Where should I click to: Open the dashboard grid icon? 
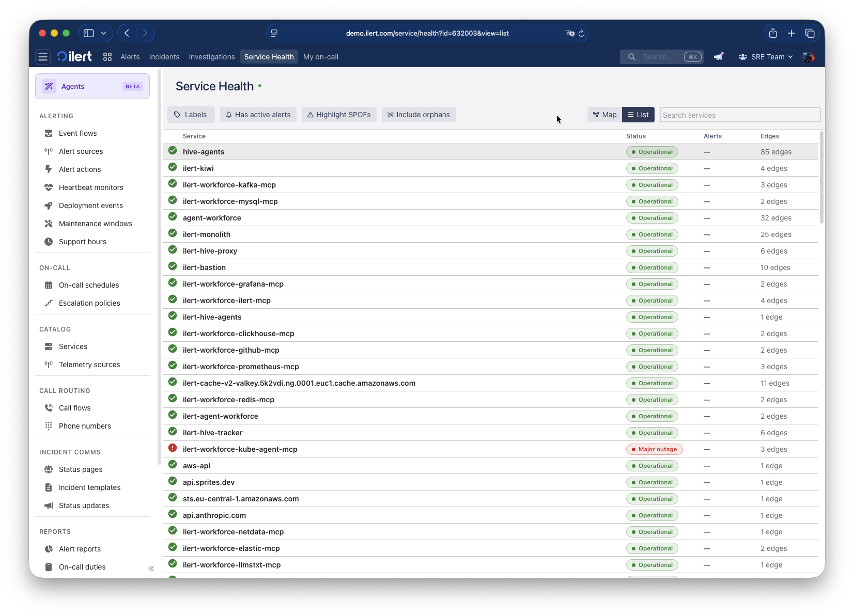click(107, 57)
